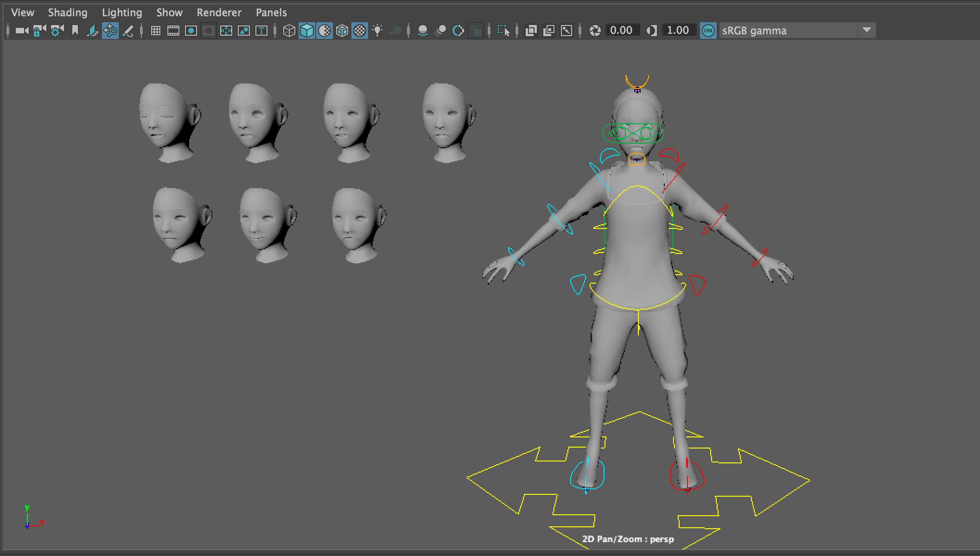The image size is (980, 556).
Task: Open the Renderer menu
Action: [219, 13]
